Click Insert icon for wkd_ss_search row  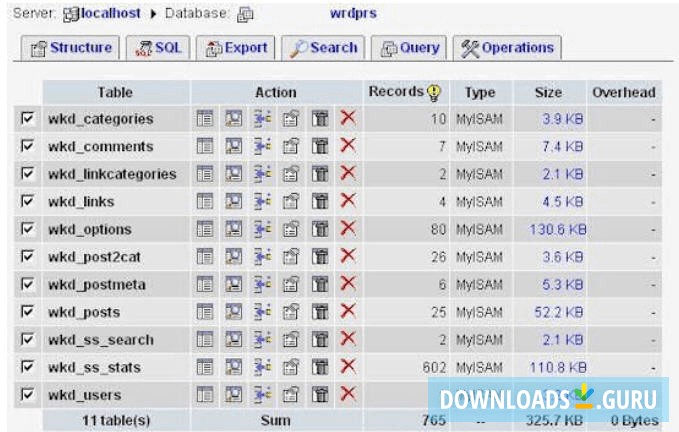(x=262, y=340)
